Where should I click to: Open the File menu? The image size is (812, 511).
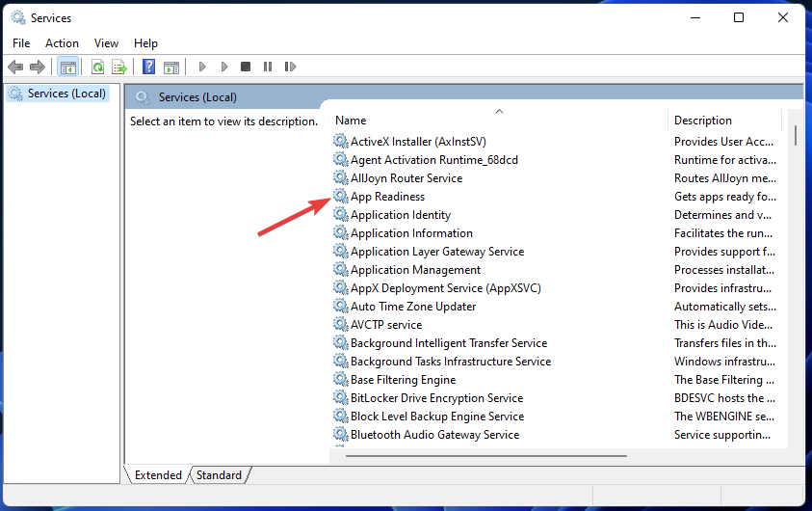click(x=21, y=43)
